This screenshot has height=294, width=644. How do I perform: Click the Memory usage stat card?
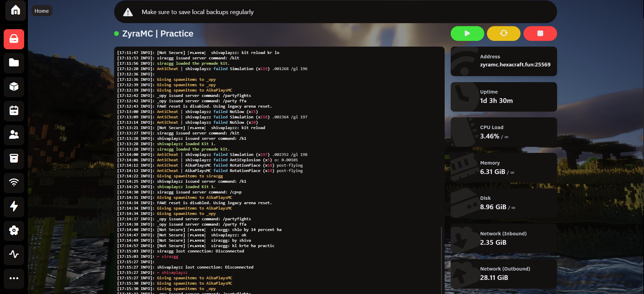[x=503, y=168]
